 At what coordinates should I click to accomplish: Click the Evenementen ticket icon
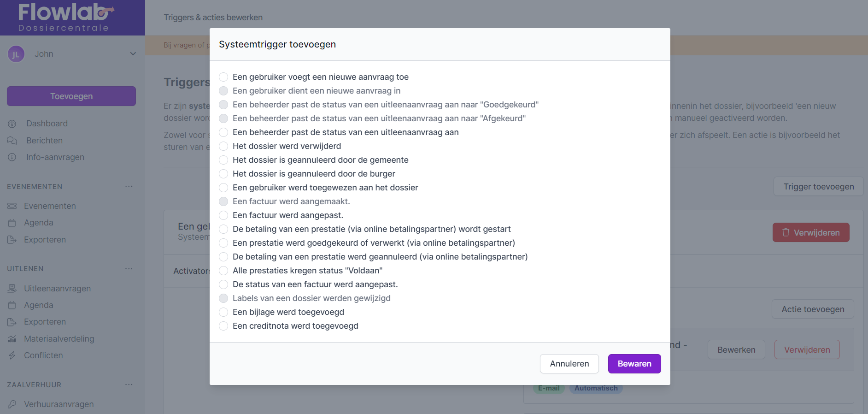click(x=12, y=206)
